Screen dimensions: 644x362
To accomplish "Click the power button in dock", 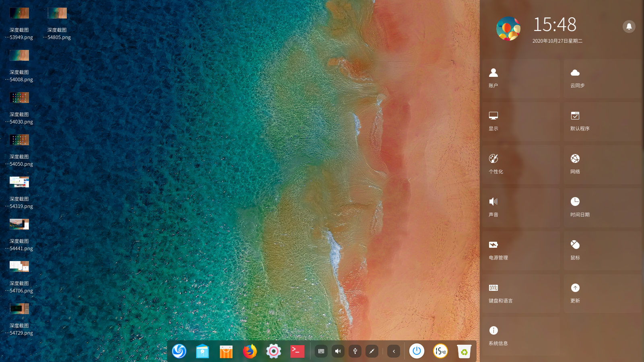I will (x=417, y=351).
